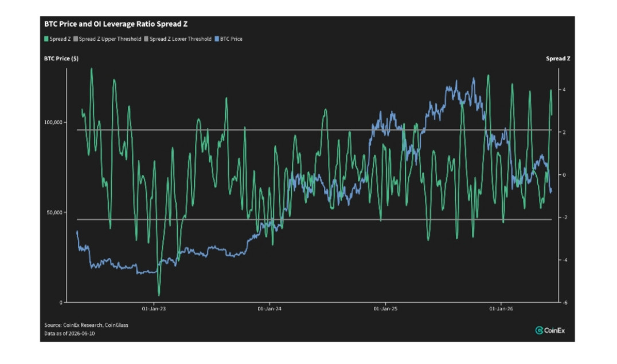Screen dimensions: 617x364
Task: Click the CoinEx brand name text
Action: [554, 331]
